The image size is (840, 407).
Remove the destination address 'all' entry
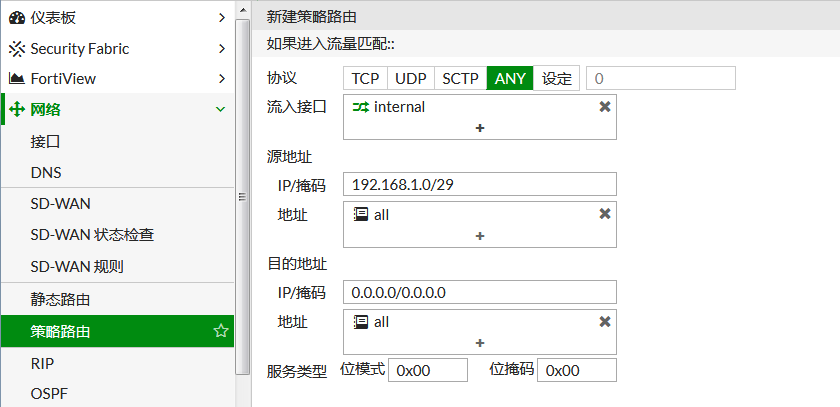point(604,322)
